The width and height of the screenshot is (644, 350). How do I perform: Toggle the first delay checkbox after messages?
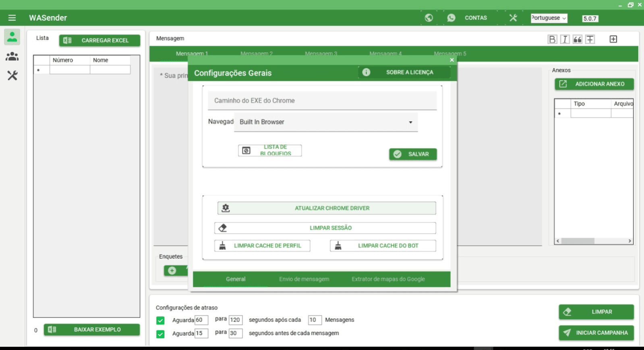pos(160,321)
